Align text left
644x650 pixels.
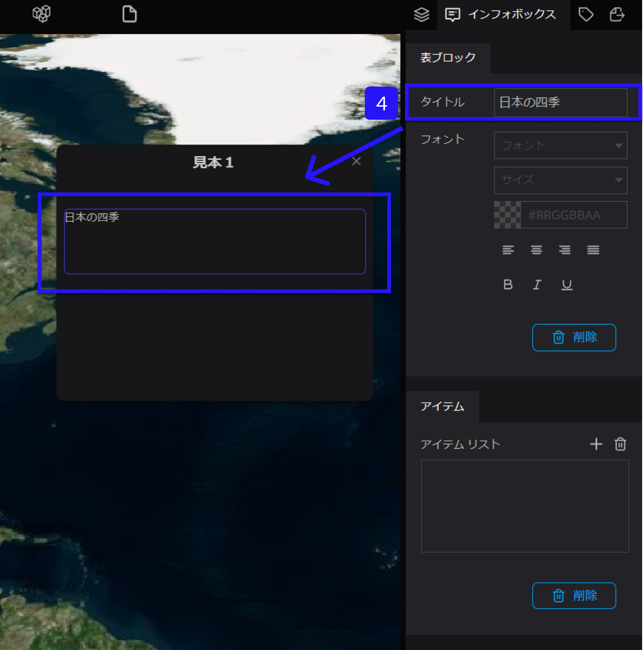click(508, 250)
